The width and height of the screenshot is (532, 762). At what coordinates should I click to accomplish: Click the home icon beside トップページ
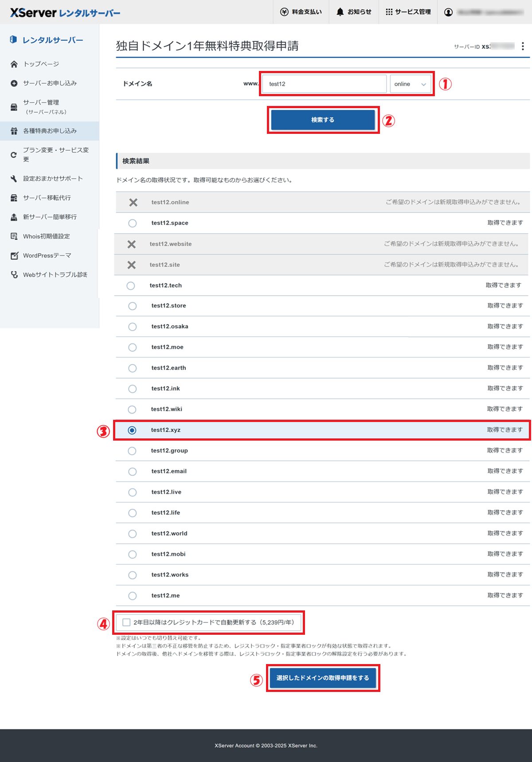tap(14, 64)
